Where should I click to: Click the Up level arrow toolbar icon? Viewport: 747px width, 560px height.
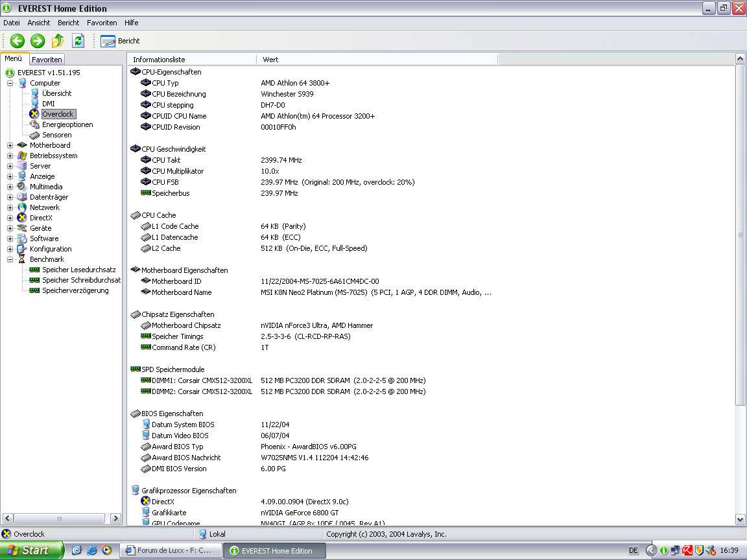[x=58, y=41]
